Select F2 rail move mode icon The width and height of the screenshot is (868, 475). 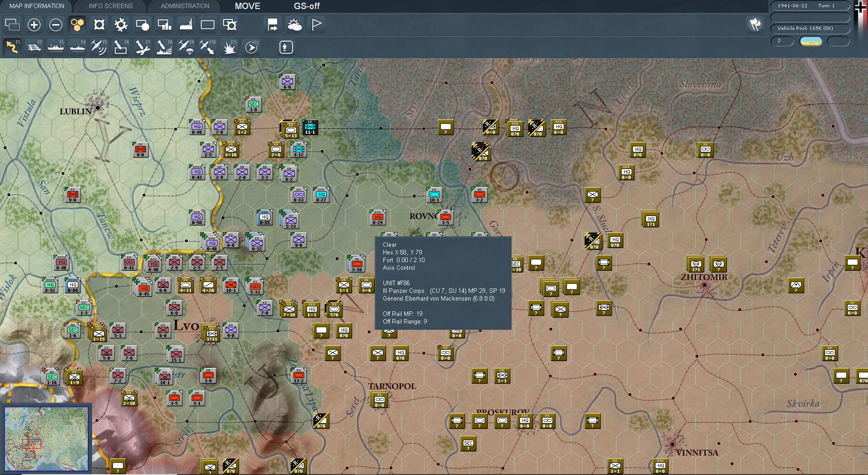[34, 47]
